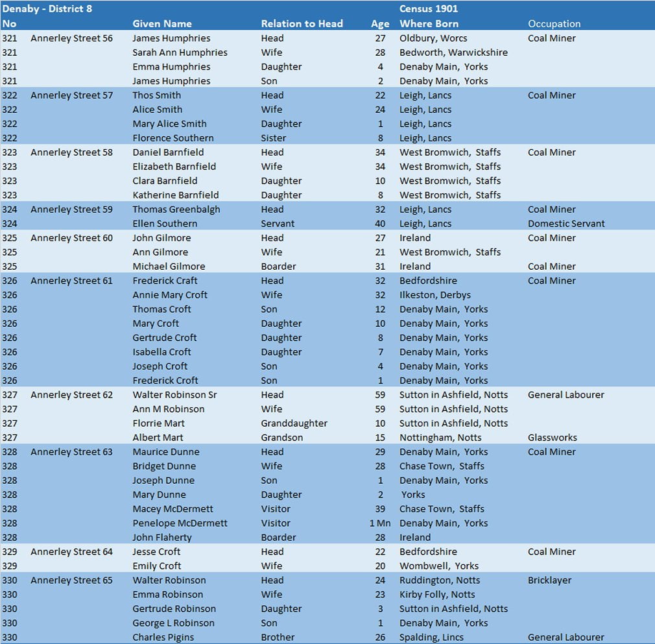The height and width of the screenshot is (644, 655).
Task: Click the 'Relation to Head' column header
Action: tap(302, 24)
